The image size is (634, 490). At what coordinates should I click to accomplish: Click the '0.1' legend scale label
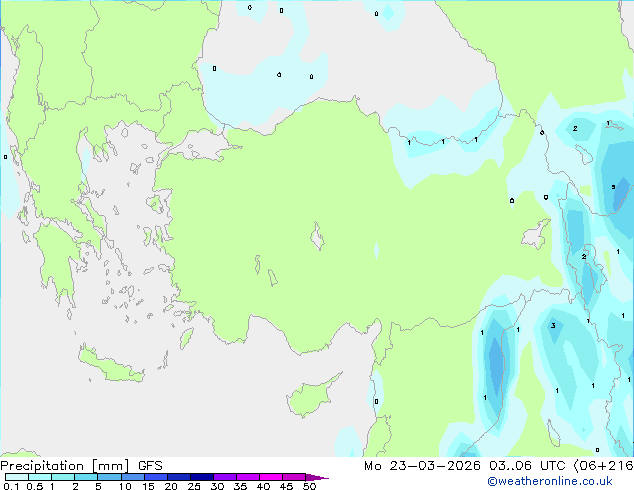[x=11, y=486]
